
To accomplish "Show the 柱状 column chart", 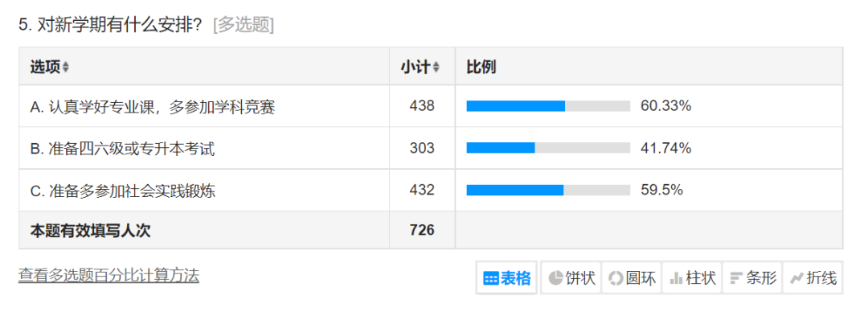I will [x=692, y=277].
